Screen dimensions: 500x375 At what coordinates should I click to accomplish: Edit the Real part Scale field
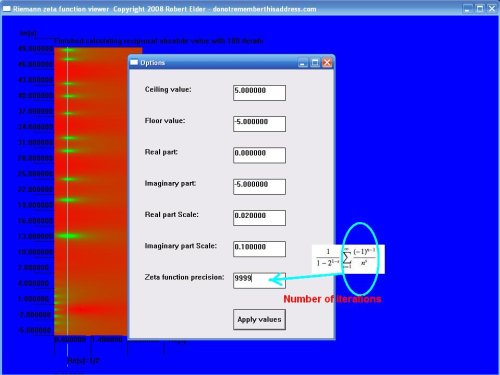point(259,218)
